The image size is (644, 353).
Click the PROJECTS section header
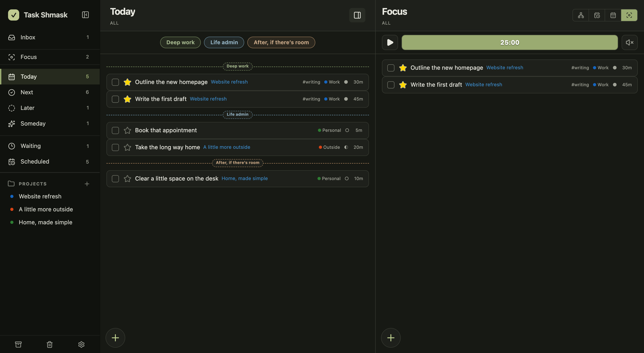32,184
